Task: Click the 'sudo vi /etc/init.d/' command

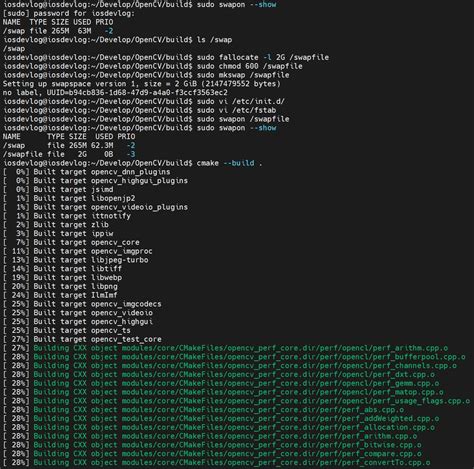Action: [x=241, y=101]
